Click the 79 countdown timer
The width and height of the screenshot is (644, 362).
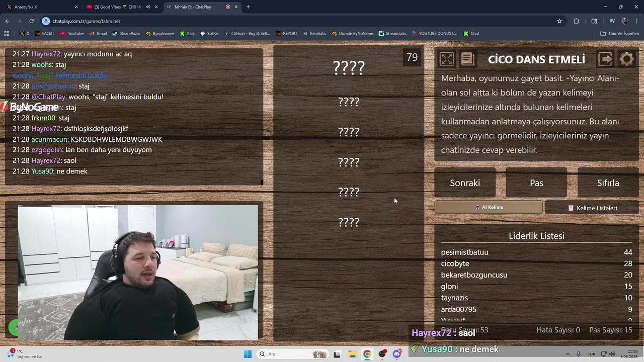coord(412,57)
